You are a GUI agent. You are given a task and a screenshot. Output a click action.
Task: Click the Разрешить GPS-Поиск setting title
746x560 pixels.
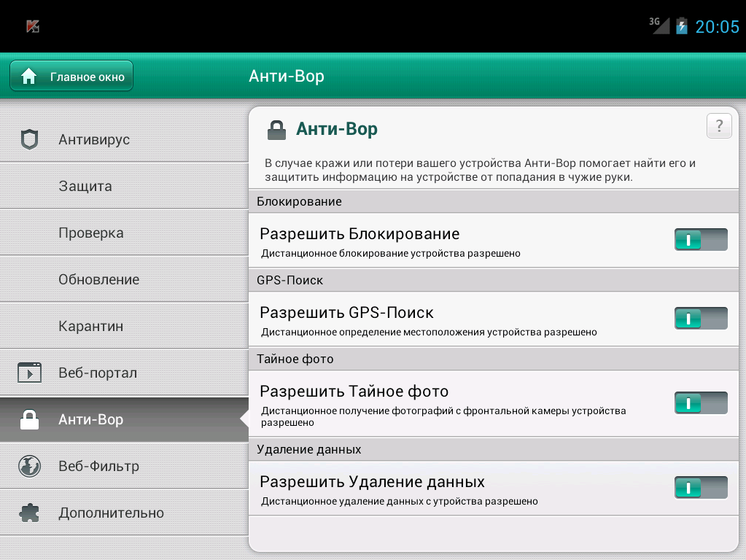pyautogui.click(x=346, y=313)
